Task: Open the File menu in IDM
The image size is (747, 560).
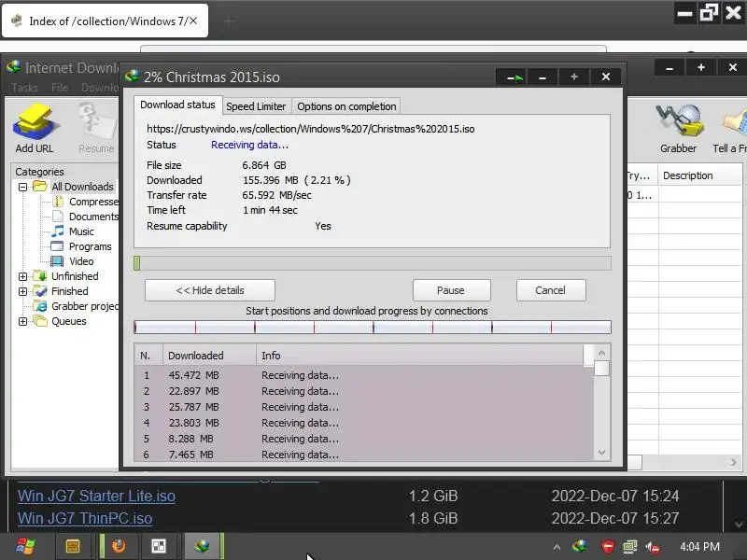Action: click(x=60, y=88)
